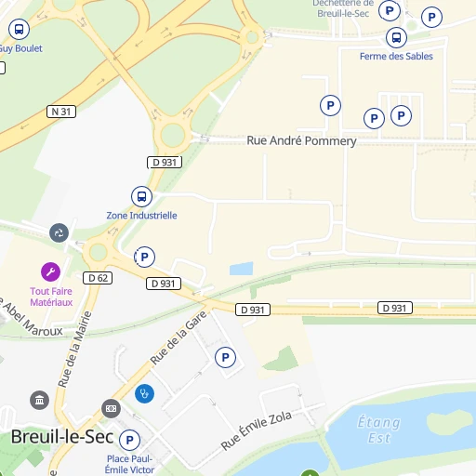Select the Zone Industrielle text label
The height and width of the screenshot is (476, 476).
click(x=141, y=216)
